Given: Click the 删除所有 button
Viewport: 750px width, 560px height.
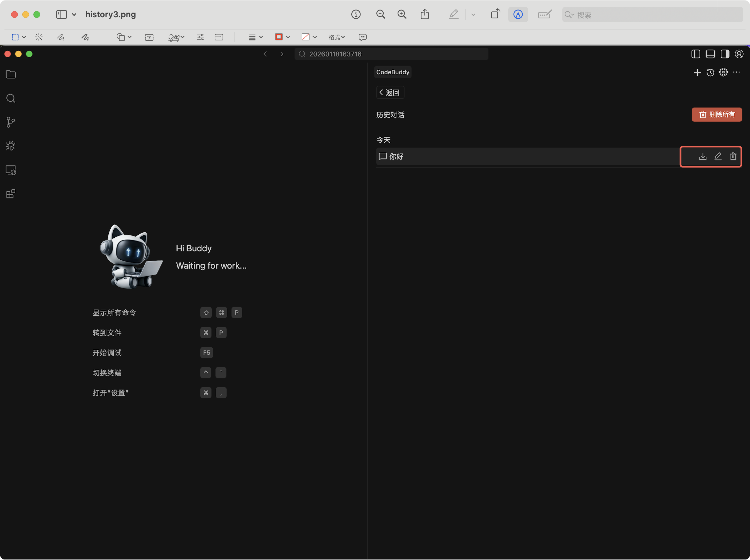Looking at the screenshot, I should (717, 115).
